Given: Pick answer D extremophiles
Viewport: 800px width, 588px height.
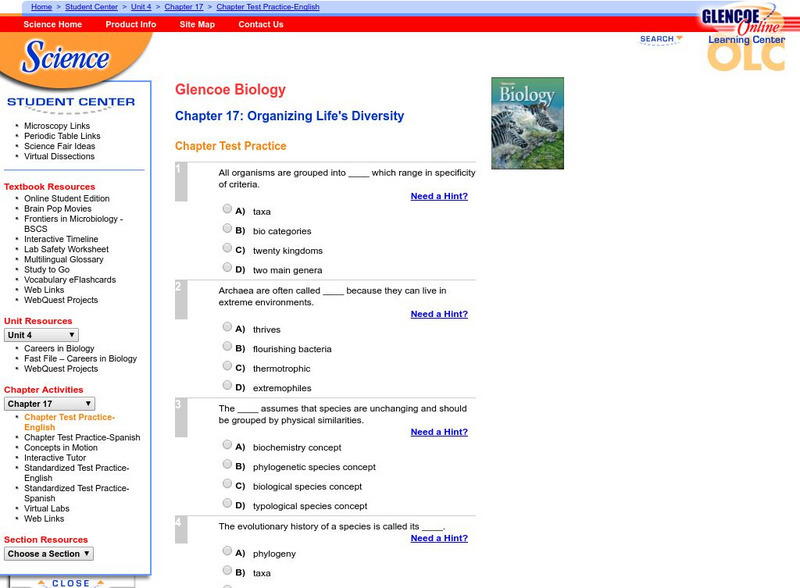Looking at the screenshot, I should coord(227,385).
